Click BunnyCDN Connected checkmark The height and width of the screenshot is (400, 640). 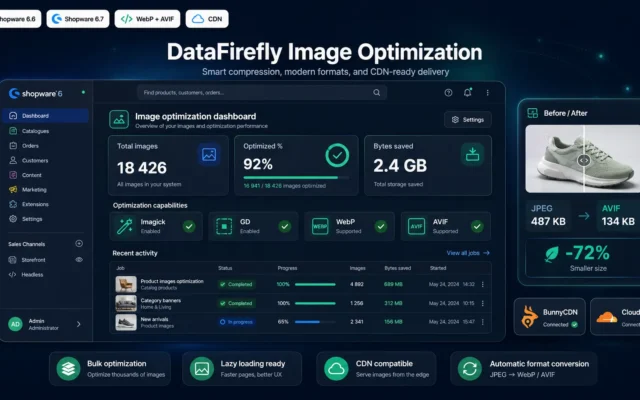tap(575, 325)
